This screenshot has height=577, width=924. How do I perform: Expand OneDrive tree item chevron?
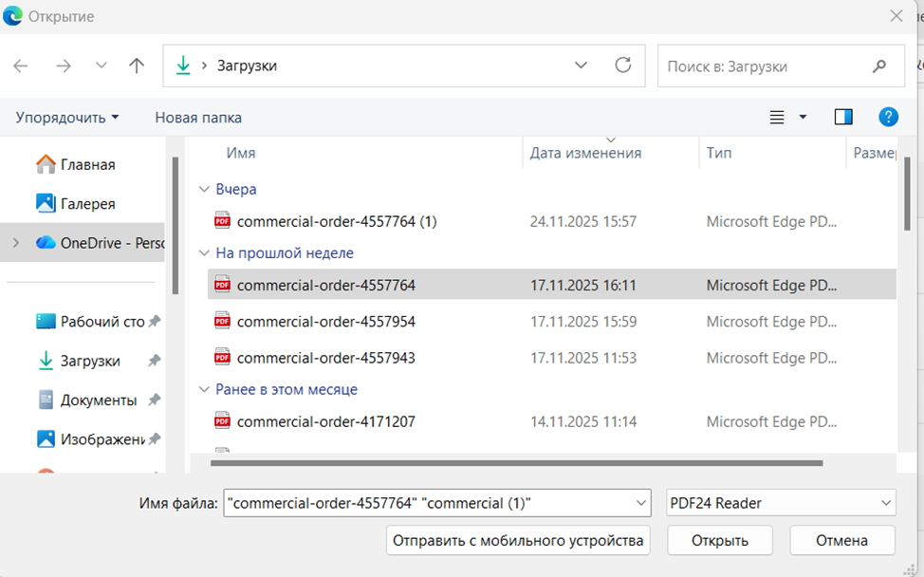(x=15, y=243)
